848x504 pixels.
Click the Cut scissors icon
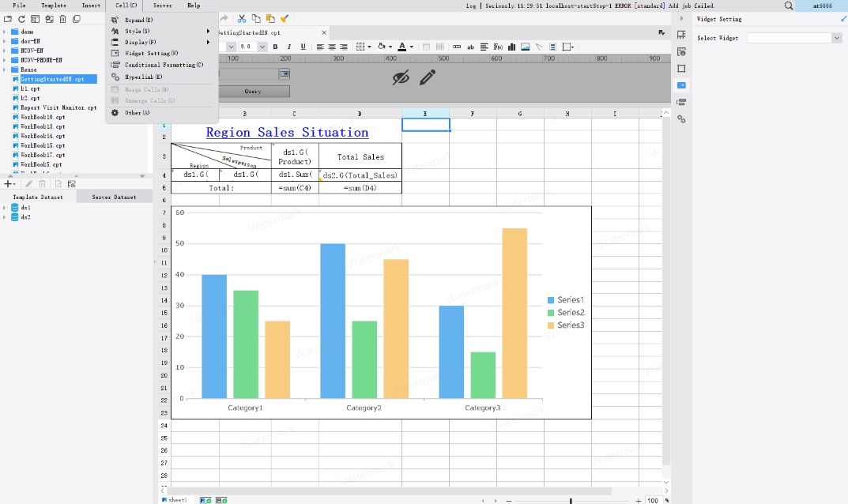point(242,19)
